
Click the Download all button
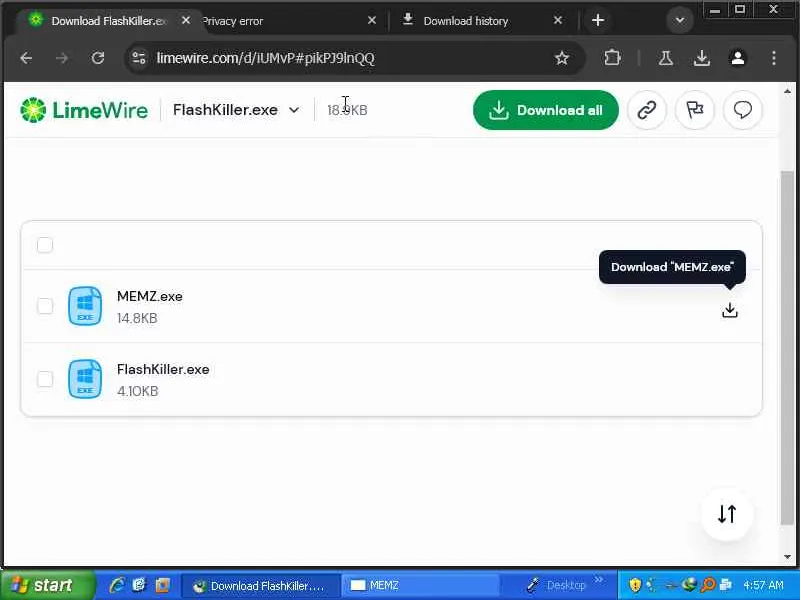[545, 110]
